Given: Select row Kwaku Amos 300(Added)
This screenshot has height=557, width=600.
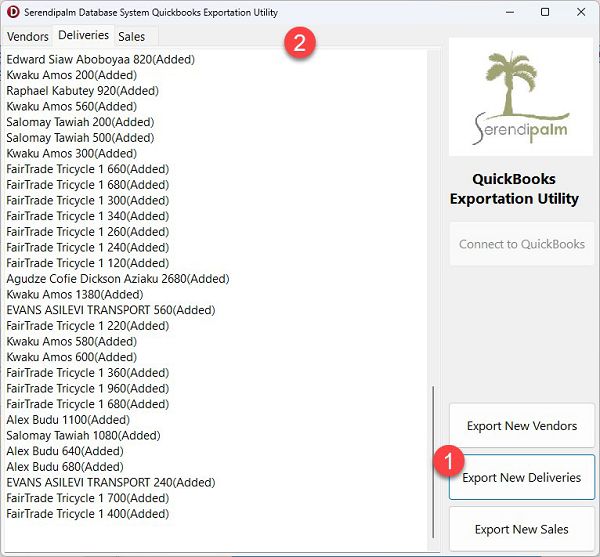Looking at the screenshot, I should [x=72, y=153].
